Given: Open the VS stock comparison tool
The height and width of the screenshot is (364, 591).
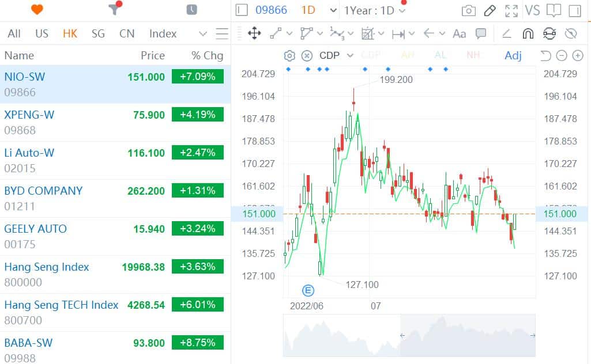Looking at the screenshot, I should click(x=533, y=10).
